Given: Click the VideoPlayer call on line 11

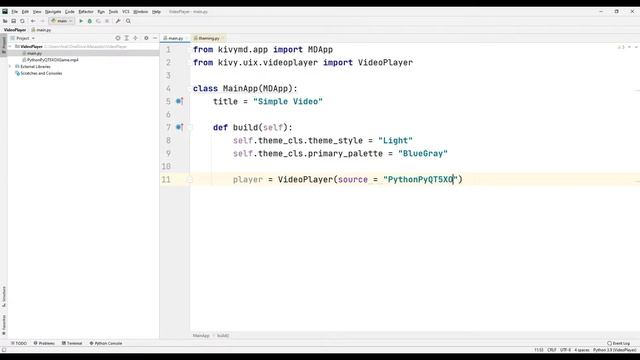Looking at the screenshot, I should tap(305, 180).
